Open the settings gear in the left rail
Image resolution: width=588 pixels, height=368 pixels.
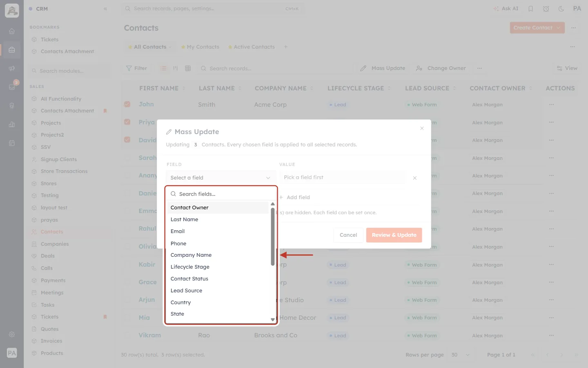click(x=12, y=334)
